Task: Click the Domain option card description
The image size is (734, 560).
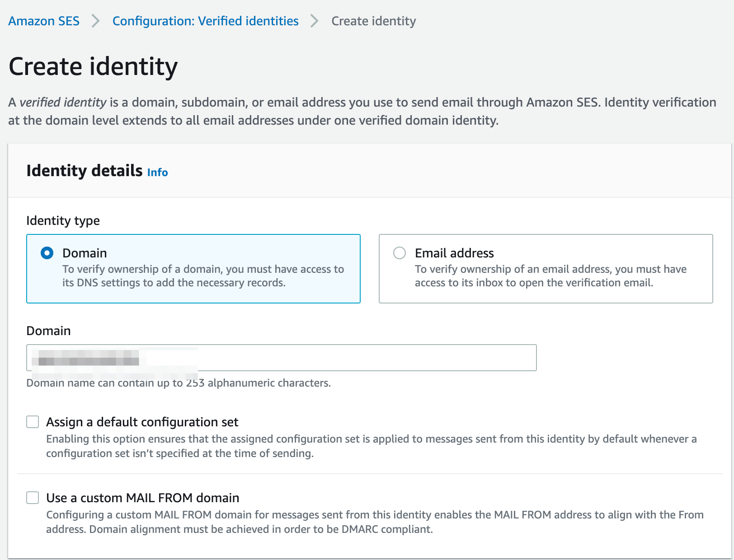Action: 203,276
